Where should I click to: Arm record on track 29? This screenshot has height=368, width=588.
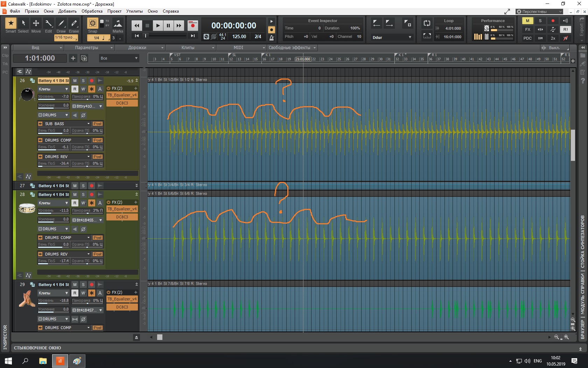[92, 285]
